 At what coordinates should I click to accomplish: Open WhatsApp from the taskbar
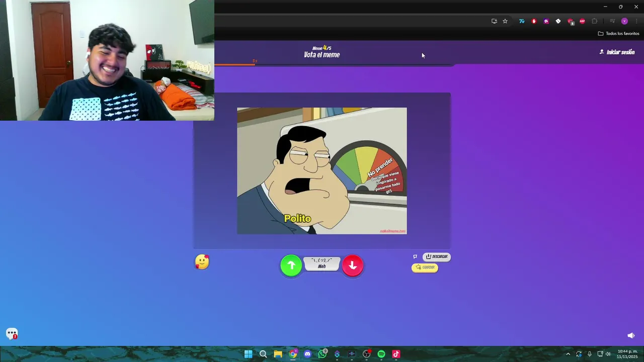[x=323, y=354]
